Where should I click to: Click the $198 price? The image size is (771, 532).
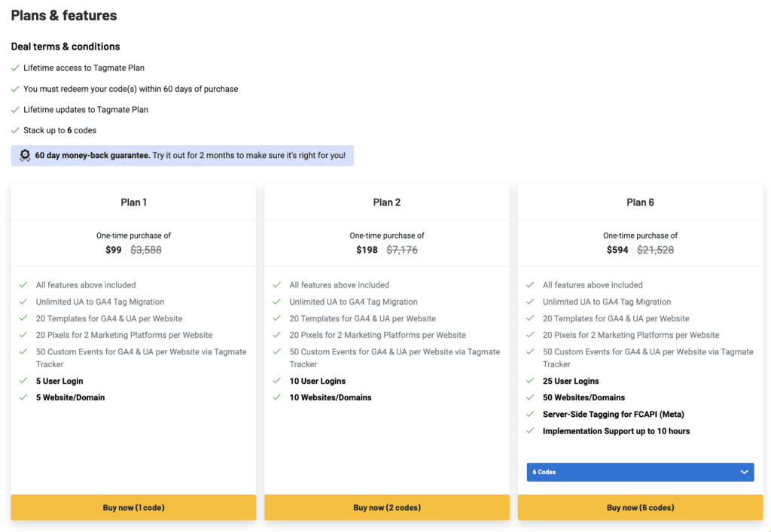[x=367, y=250]
